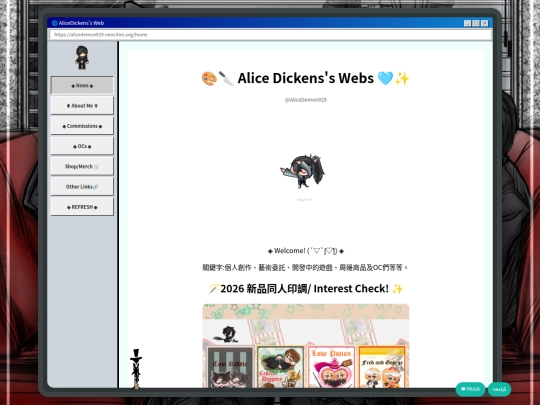The width and height of the screenshot is (540, 405).
Task: Click the chain link icon on Other Links
Action: coord(95,187)
